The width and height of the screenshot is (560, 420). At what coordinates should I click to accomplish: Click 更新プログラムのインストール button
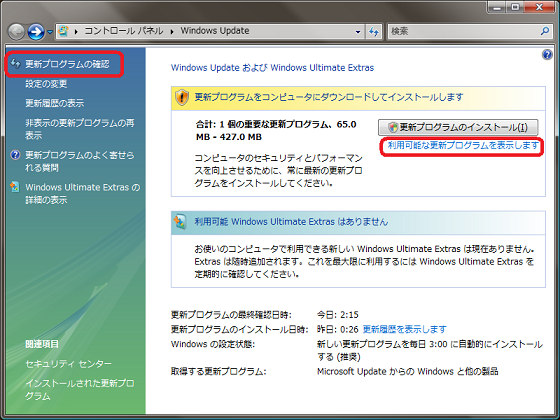[x=458, y=127]
